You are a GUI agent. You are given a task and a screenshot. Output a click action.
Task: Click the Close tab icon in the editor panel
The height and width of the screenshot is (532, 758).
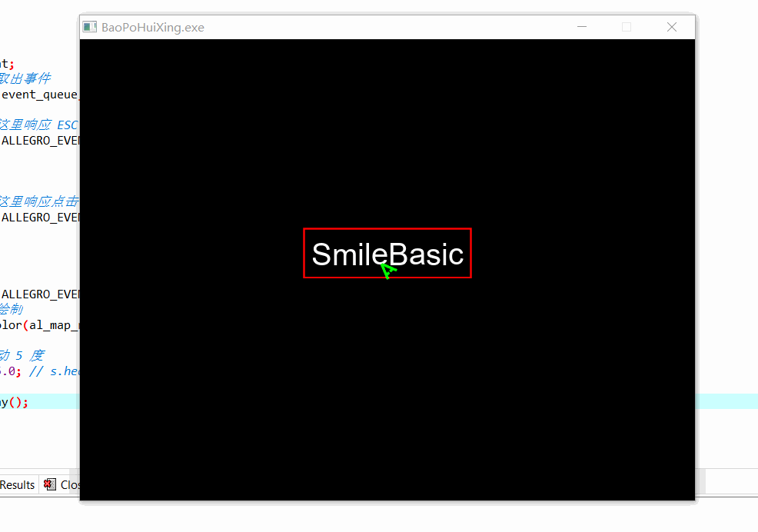tap(50, 484)
